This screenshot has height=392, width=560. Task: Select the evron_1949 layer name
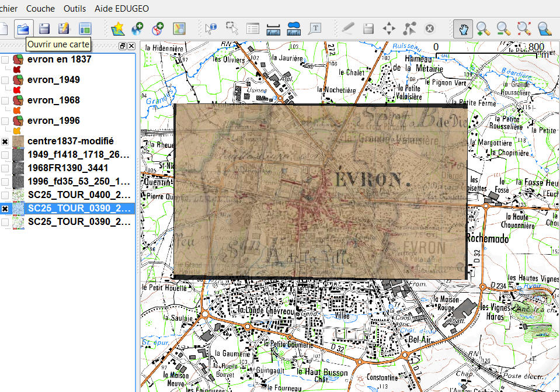[x=54, y=80]
